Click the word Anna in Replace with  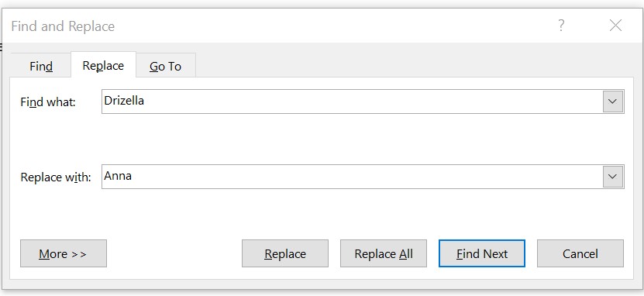tap(118, 176)
